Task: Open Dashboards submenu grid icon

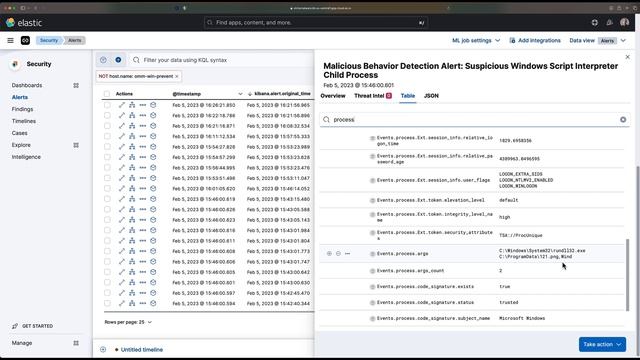Action: click(x=76, y=85)
